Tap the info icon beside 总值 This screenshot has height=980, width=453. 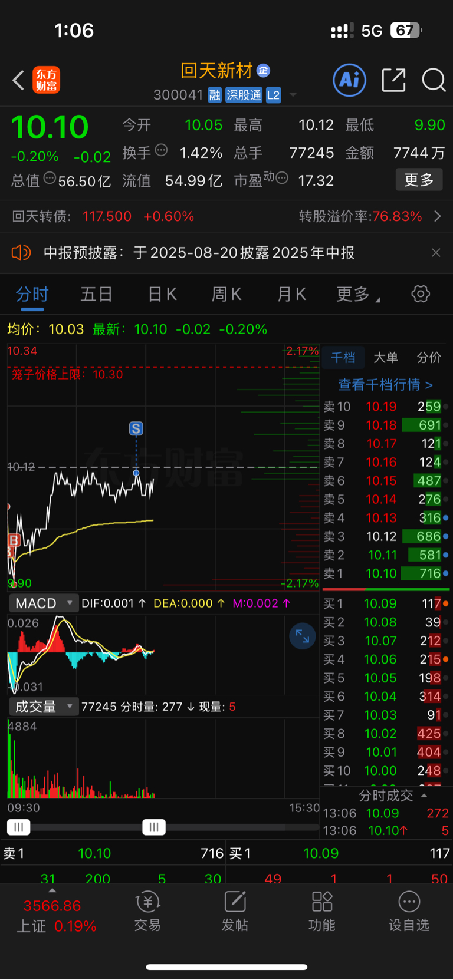click(50, 177)
